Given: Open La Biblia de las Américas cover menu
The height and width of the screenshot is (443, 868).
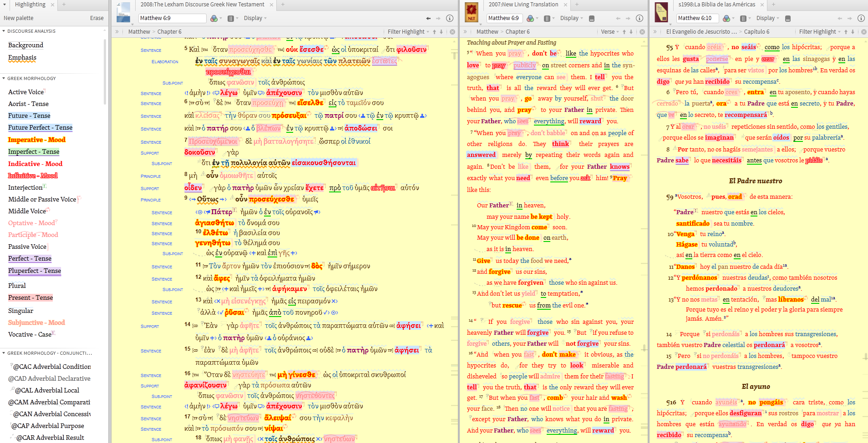Looking at the screenshot, I should click(661, 12).
